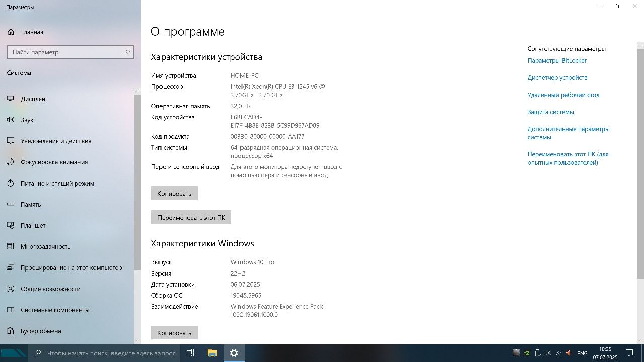Open Диспетчер устройств link
This screenshot has width=644, height=362.
click(557, 78)
